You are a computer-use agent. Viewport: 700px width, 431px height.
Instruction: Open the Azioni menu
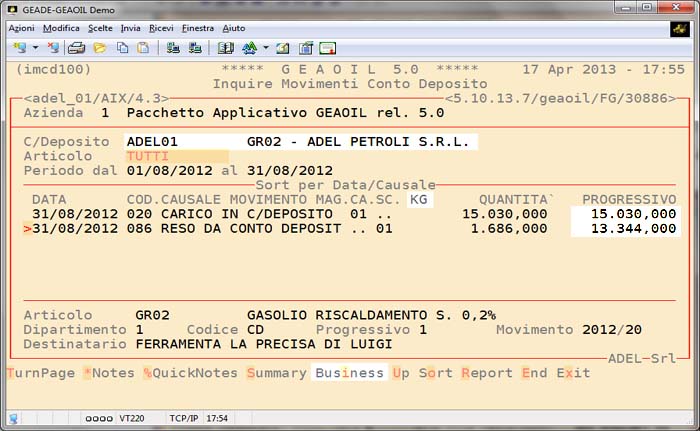click(21, 28)
